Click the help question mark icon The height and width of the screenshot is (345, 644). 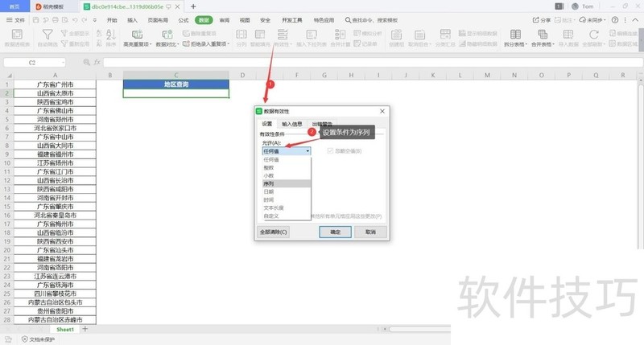pos(615,19)
